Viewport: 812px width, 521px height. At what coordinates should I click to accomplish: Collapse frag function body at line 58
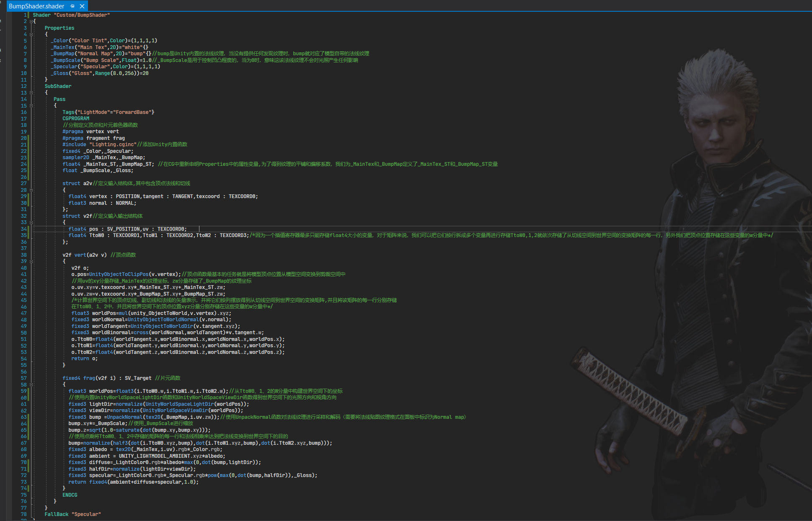(31, 384)
